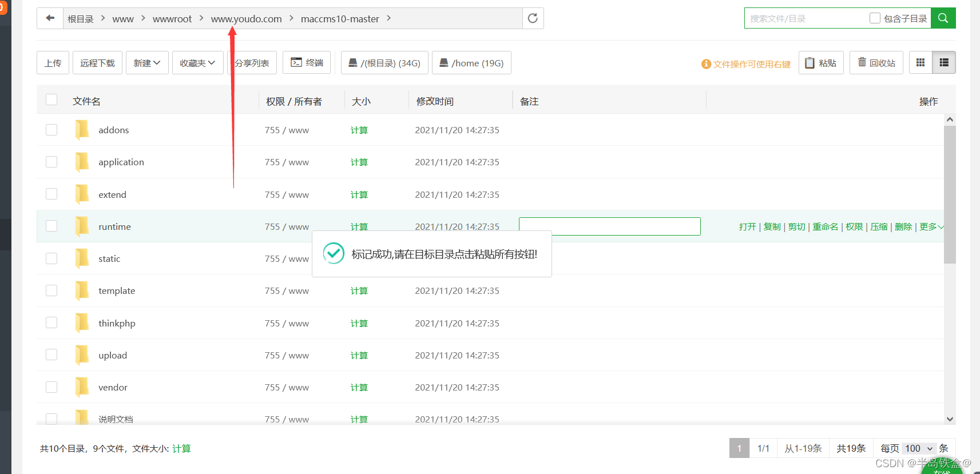Click the application folder icon
The width and height of the screenshot is (980, 474).
[x=82, y=162]
